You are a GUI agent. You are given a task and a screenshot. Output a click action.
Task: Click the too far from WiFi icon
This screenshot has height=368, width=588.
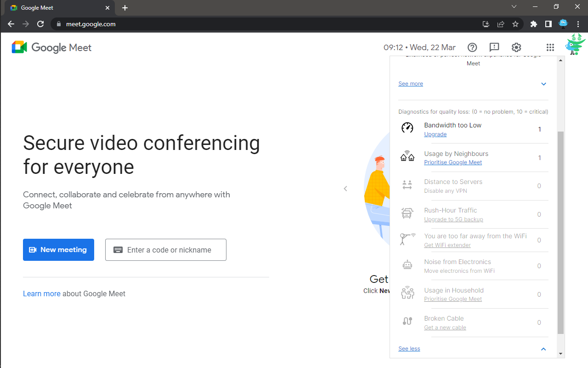tap(407, 239)
